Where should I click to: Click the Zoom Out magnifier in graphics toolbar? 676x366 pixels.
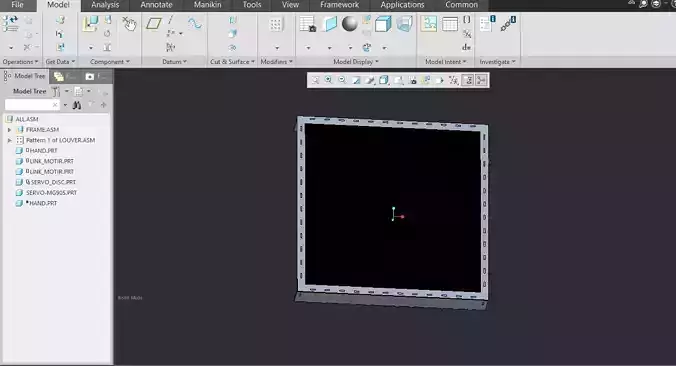[342, 80]
